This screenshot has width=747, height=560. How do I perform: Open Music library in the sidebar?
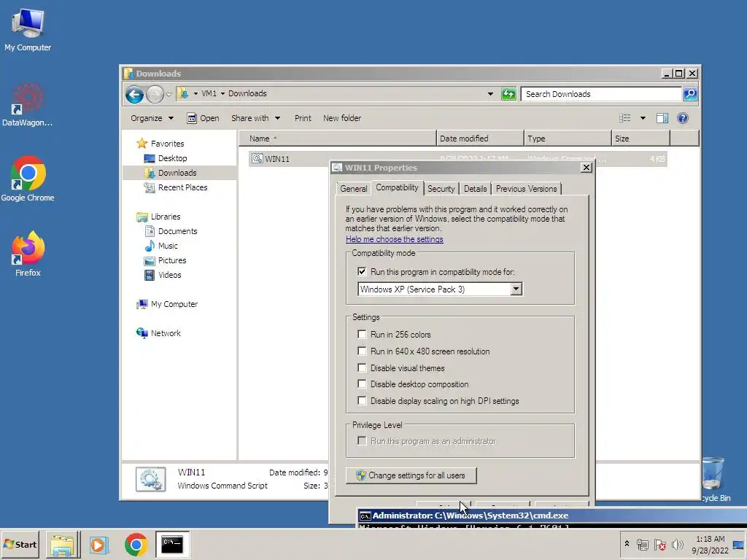(x=168, y=246)
